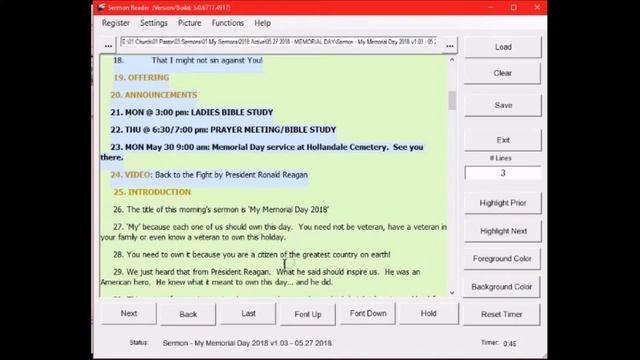Open the Settings menu

pyautogui.click(x=153, y=23)
